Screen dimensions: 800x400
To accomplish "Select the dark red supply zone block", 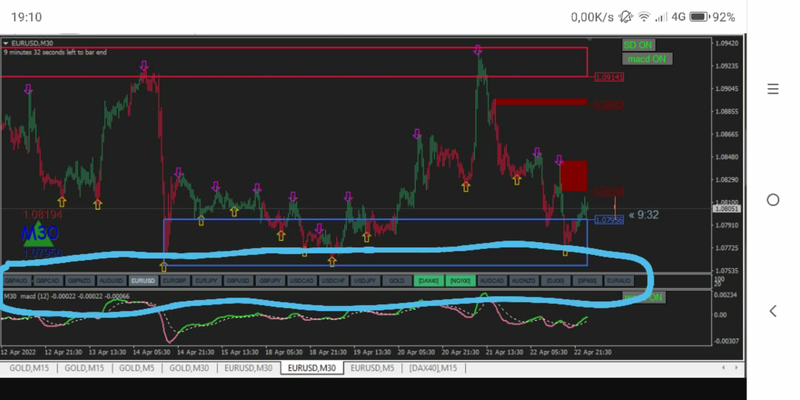I will tap(574, 176).
